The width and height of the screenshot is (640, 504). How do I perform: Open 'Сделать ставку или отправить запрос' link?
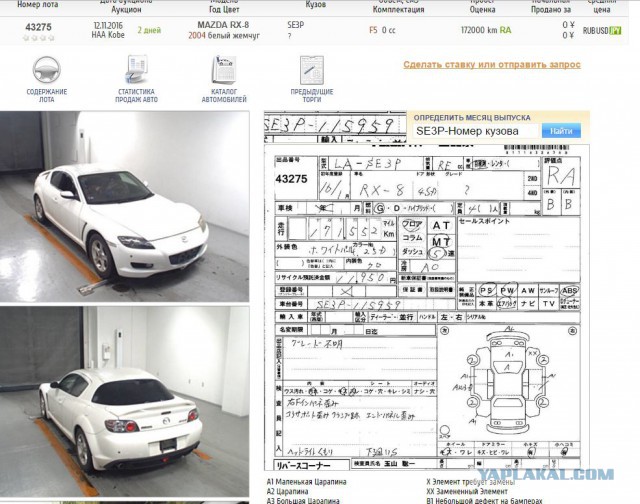pyautogui.click(x=492, y=64)
